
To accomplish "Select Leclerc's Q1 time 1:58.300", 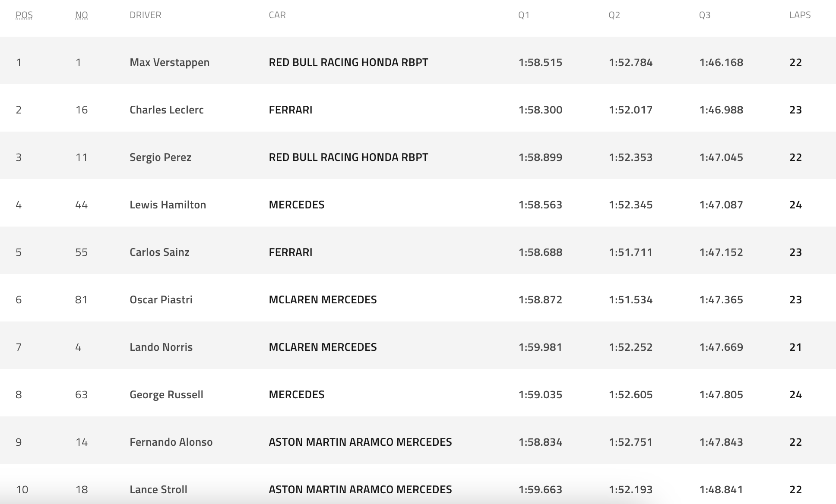I will [x=540, y=110].
